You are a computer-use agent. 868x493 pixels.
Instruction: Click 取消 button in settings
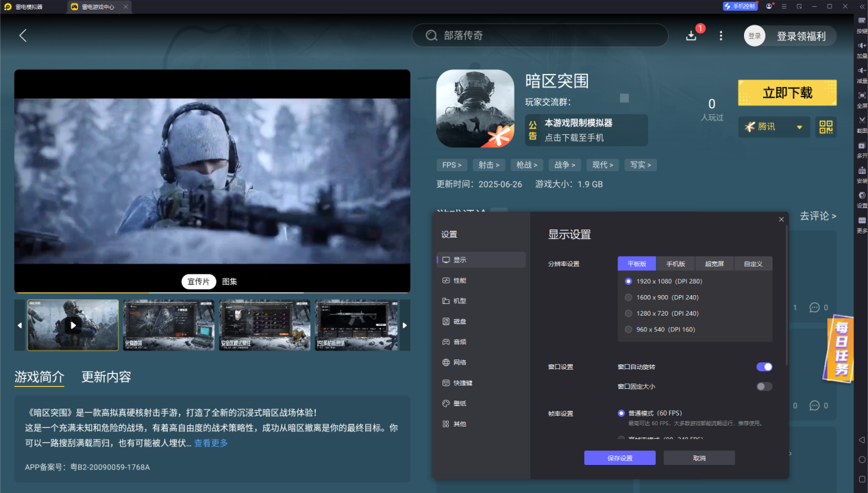699,458
